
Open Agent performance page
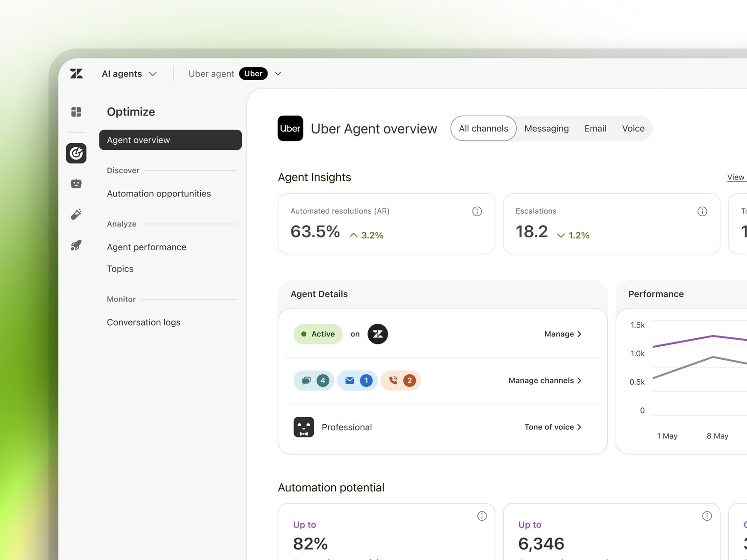(147, 247)
